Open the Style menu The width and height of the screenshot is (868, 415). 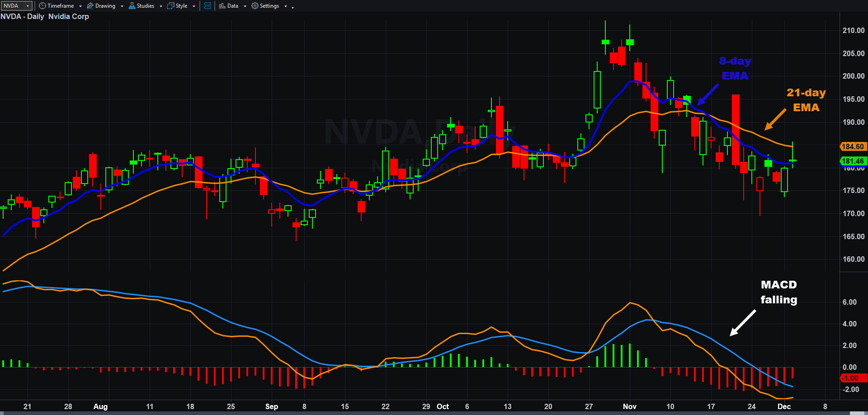[x=181, y=6]
